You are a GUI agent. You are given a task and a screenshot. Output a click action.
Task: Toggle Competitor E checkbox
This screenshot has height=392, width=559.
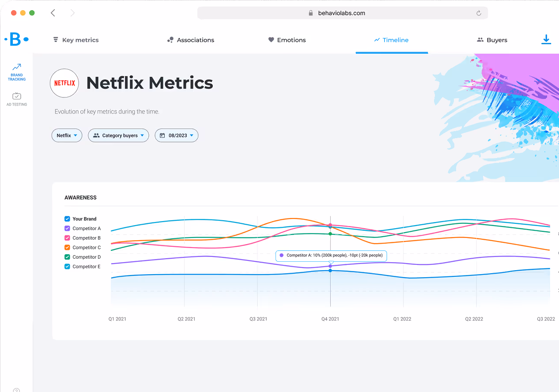click(68, 267)
